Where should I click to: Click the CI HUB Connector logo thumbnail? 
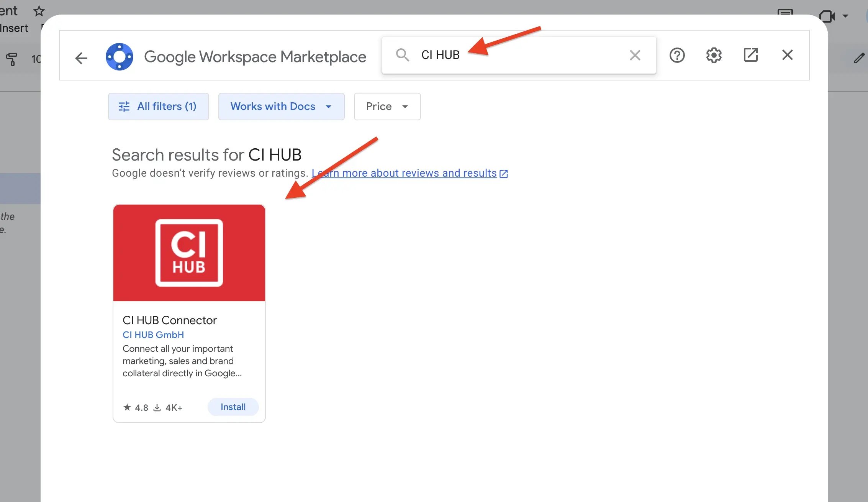point(189,253)
